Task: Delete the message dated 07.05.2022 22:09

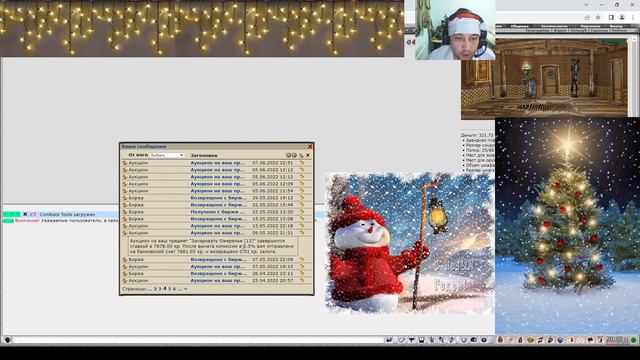Action: pyautogui.click(x=302, y=260)
